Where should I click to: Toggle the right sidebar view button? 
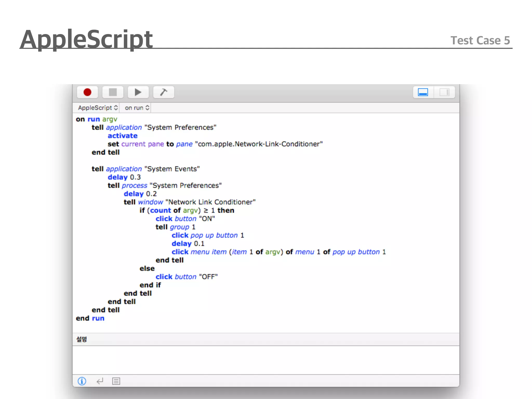(444, 92)
